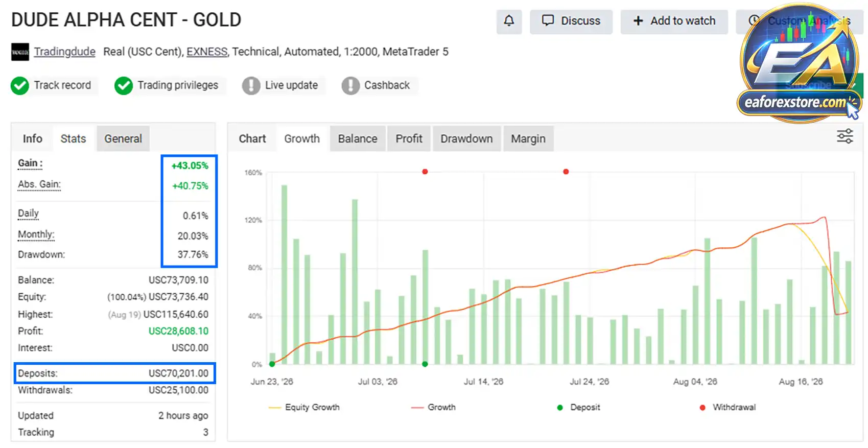Click the page title "DUDE ALPHA CENT - GOLD"

(x=126, y=20)
